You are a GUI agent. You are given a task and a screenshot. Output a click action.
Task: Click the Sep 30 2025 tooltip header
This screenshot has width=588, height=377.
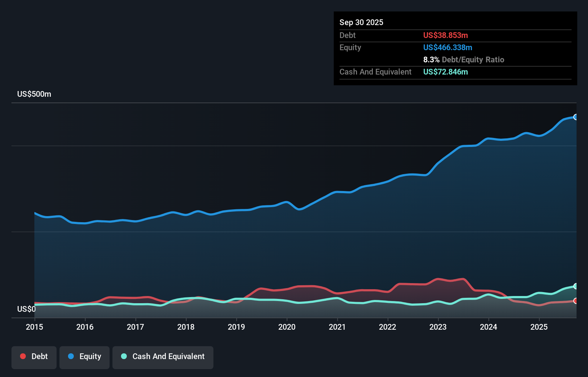tap(361, 22)
